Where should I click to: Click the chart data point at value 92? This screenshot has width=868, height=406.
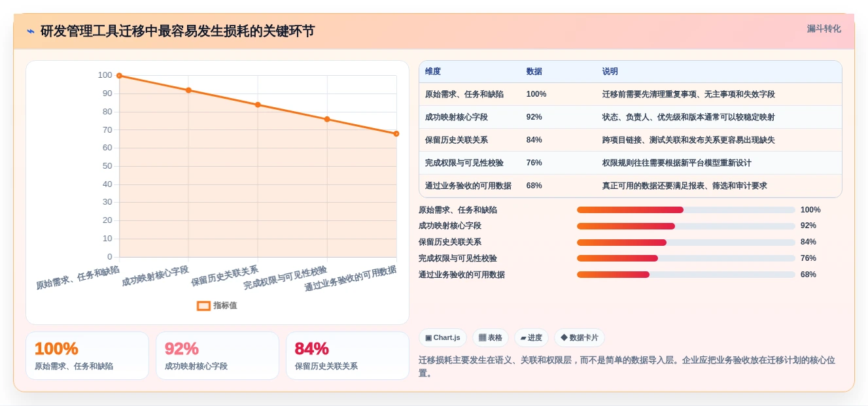coord(188,90)
